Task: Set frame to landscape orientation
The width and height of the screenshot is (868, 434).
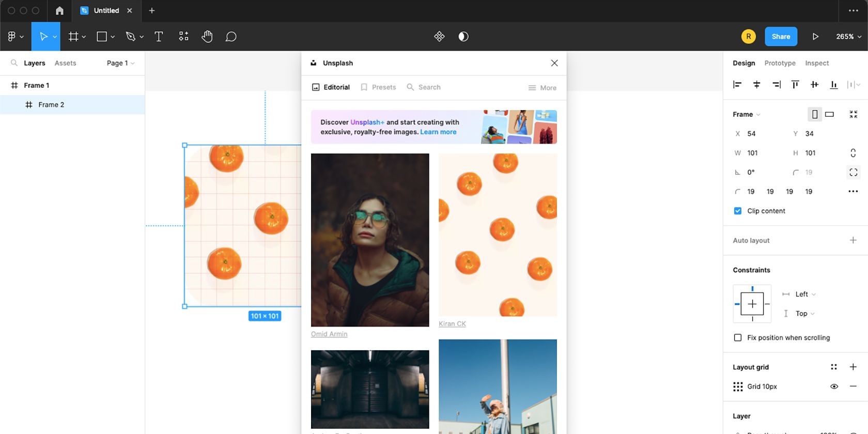Action: click(x=829, y=114)
